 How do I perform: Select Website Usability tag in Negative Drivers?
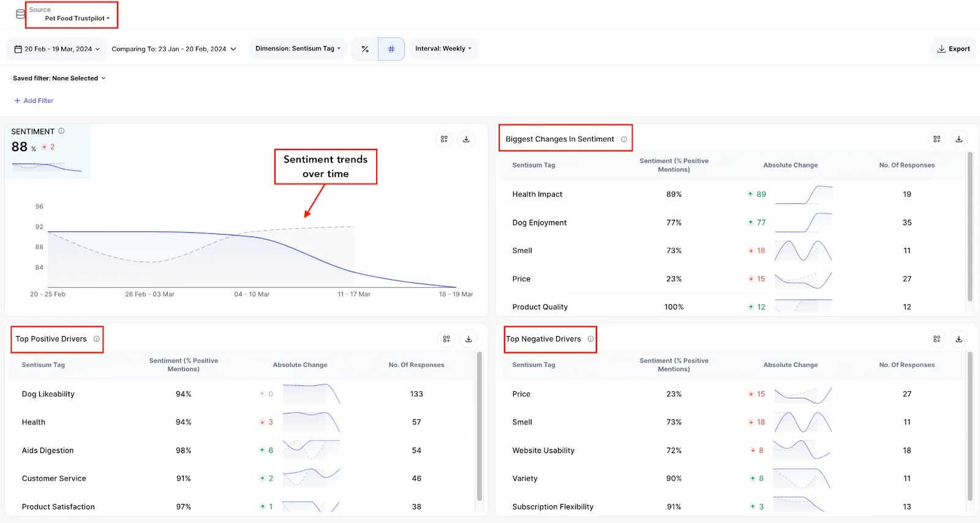pyautogui.click(x=543, y=450)
